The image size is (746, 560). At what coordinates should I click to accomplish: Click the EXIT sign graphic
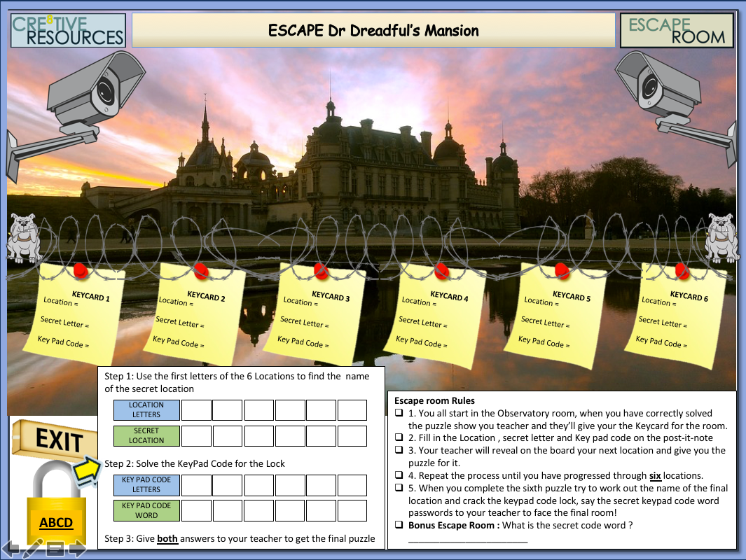coord(56,437)
